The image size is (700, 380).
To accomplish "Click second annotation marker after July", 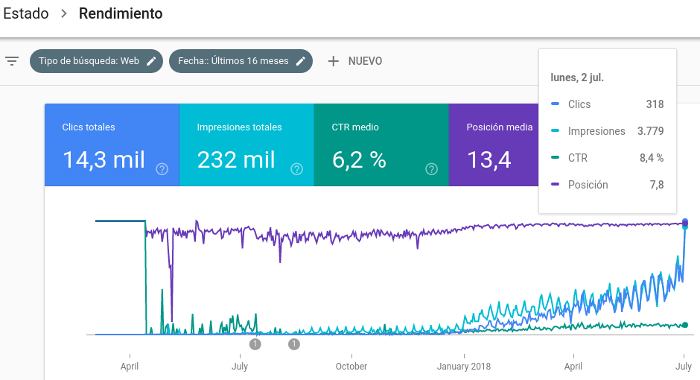I will [x=294, y=344].
